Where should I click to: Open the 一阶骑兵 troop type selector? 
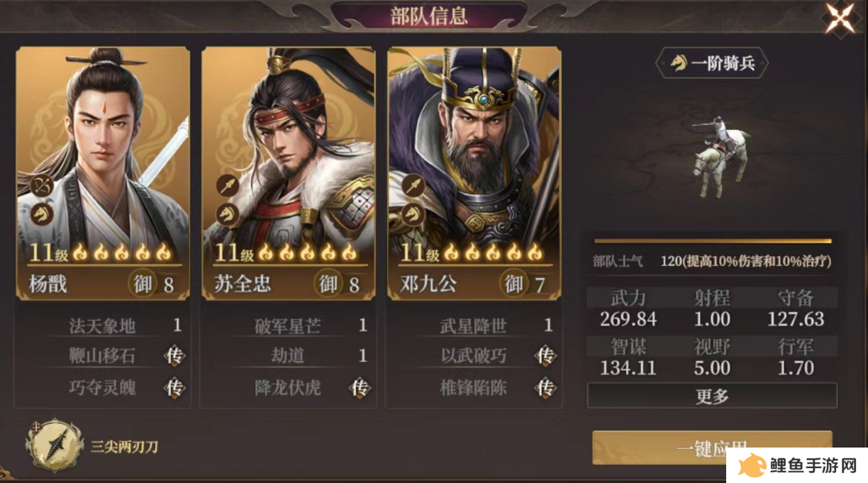pos(712,64)
